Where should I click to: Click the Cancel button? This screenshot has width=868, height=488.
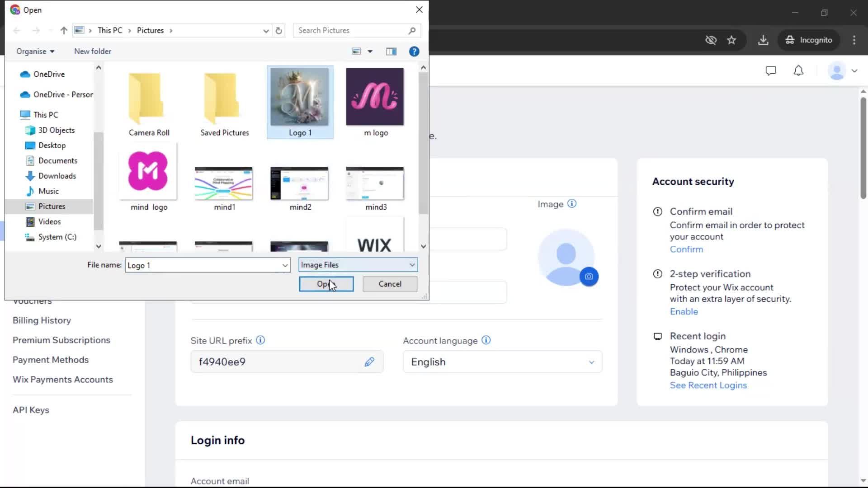pyautogui.click(x=390, y=284)
